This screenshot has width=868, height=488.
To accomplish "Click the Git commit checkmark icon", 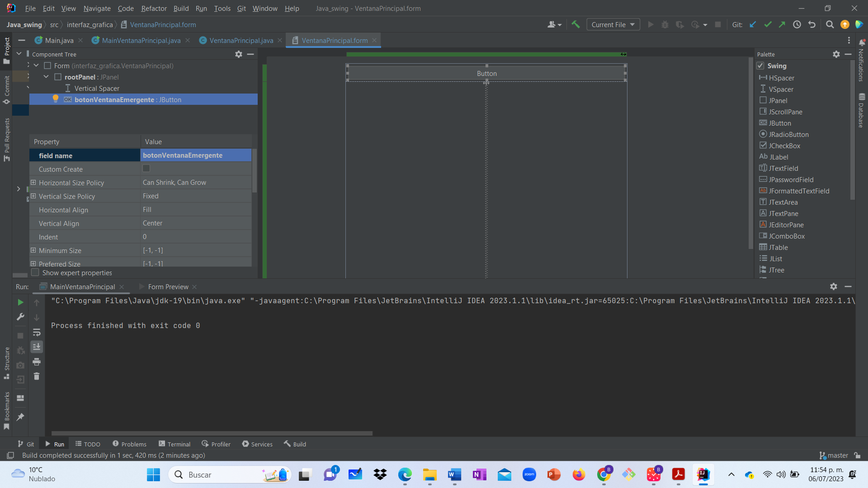I will (768, 24).
